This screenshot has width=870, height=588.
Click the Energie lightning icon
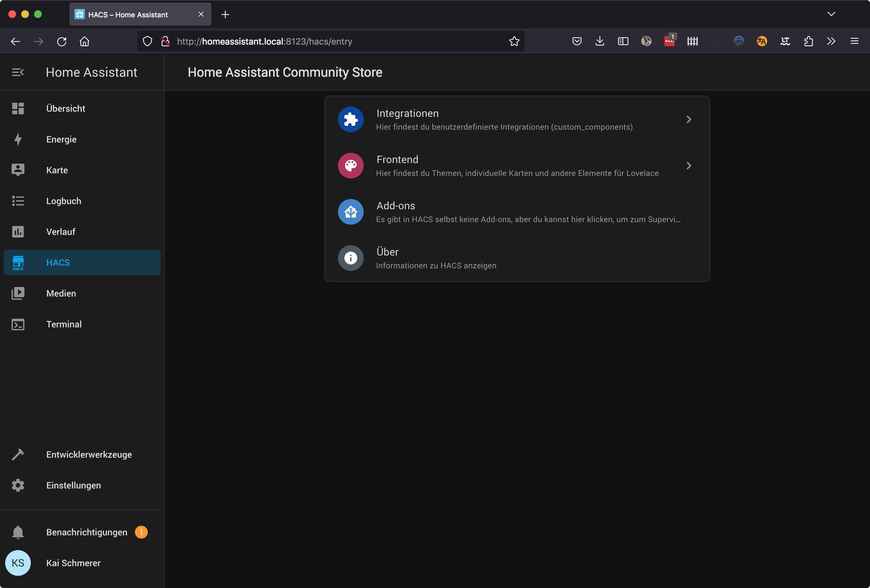click(18, 139)
